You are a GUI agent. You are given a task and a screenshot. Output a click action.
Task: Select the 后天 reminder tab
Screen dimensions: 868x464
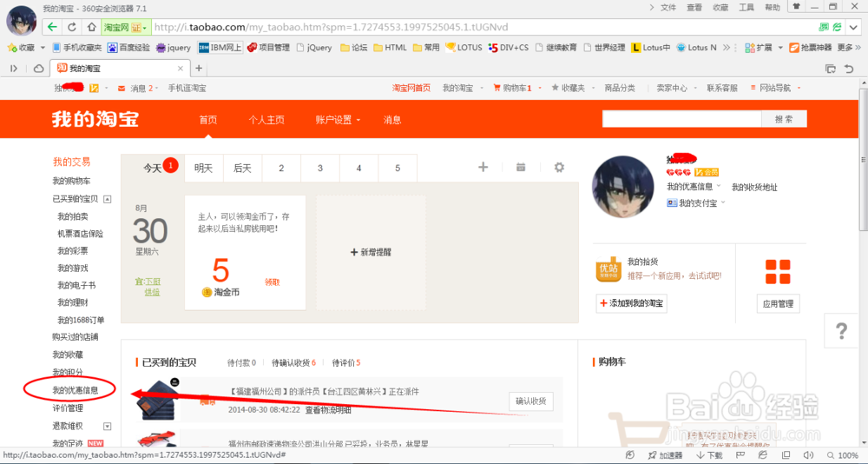click(242, 168)
